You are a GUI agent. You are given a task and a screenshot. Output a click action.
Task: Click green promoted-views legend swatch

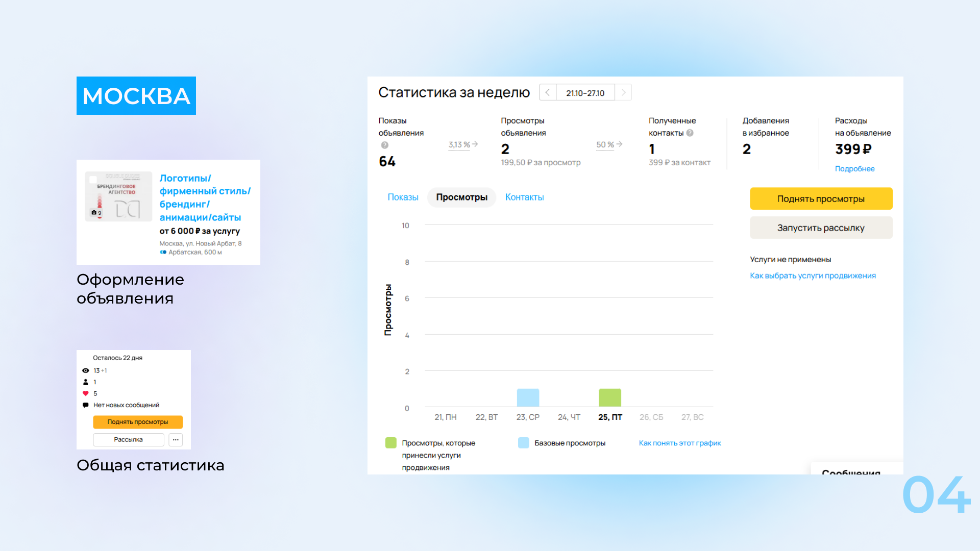coord(391,443)
